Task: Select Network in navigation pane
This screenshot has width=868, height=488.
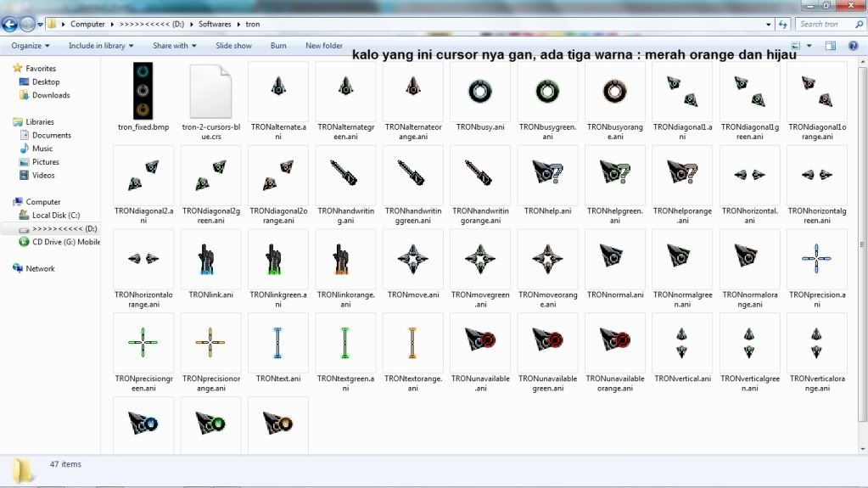Action: pos(40,268)
